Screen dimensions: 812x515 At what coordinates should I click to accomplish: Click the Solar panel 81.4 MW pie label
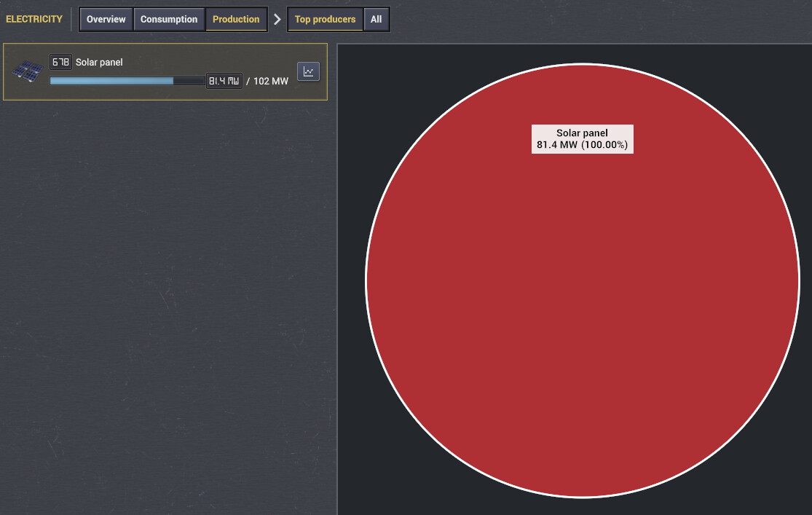coord(583,139)
